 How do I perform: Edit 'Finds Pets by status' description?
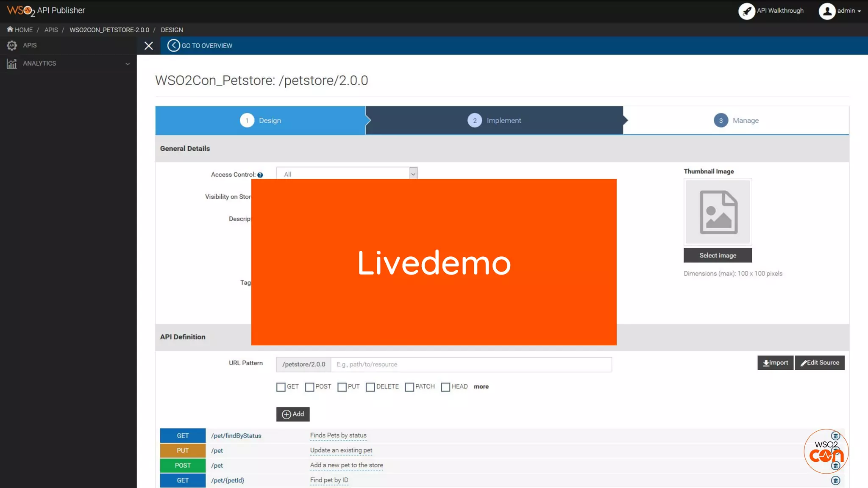(338, 435)
